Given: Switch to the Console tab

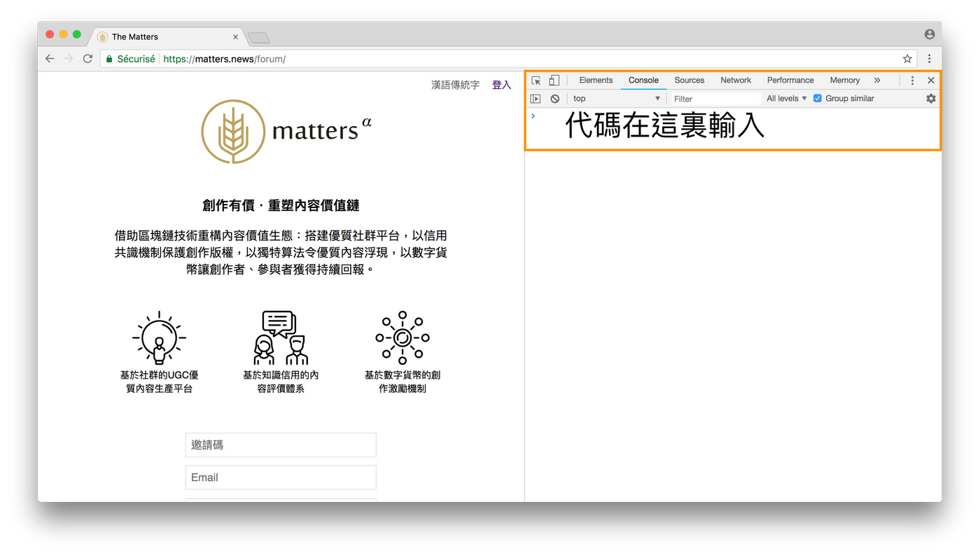Looking at the screenshot, I should point(643,81).
